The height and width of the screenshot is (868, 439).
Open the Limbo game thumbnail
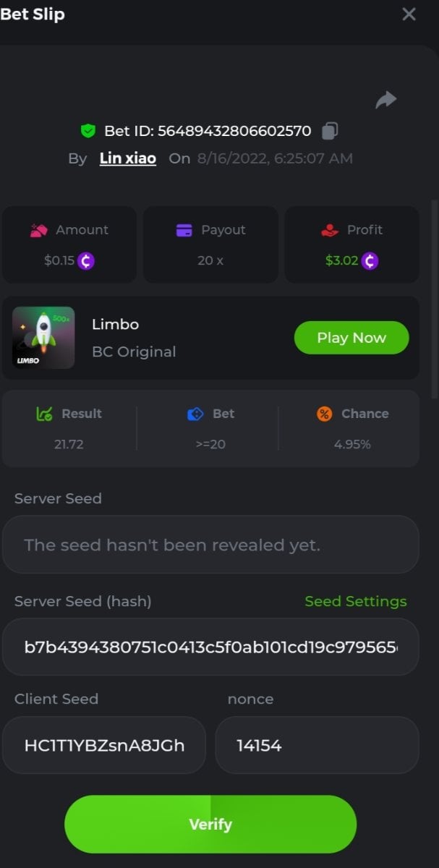click(x=43, y=338)
